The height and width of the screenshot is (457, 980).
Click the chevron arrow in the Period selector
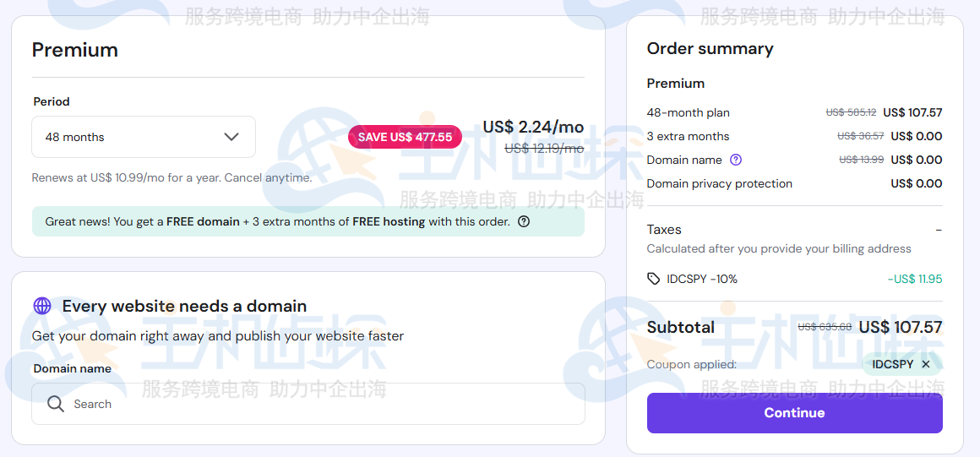(x=231, y=137)
